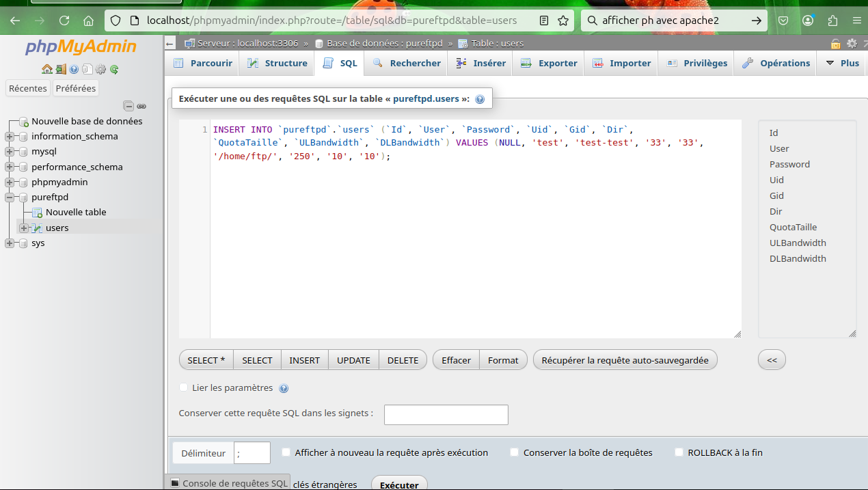This screenshot has width=868, height=490.
Task: Switch to the Insérer tab
Action: pos(480,64)
